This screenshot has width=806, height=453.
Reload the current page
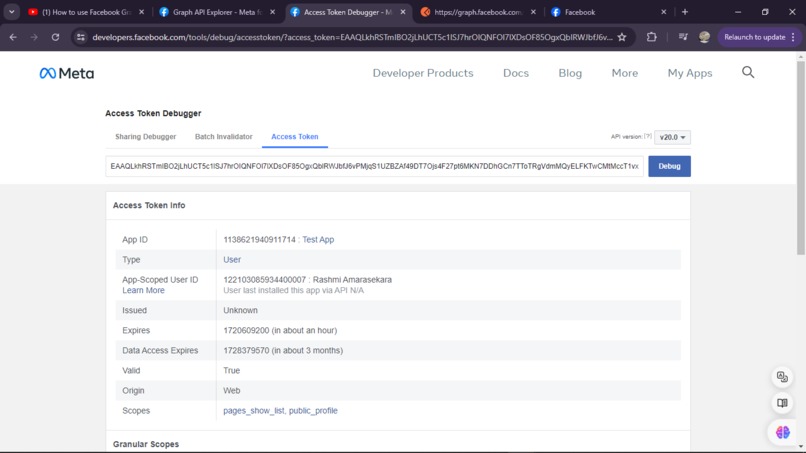click(x=55, y=37)
